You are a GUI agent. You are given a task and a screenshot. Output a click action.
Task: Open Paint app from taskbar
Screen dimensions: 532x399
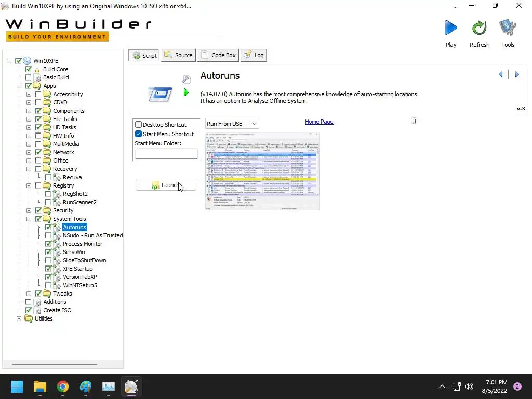tap(86, 387)
